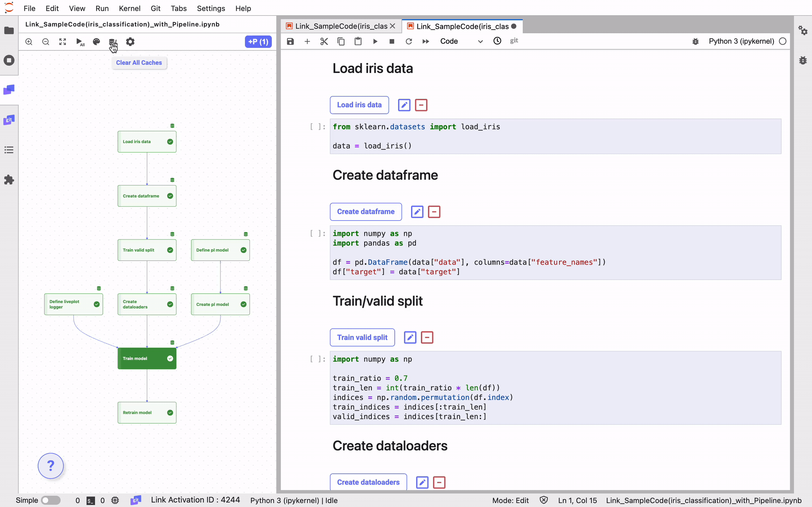The image size is (812, 507).
Task: Open the Code cell type dropdown
Action: click(462, 41)
